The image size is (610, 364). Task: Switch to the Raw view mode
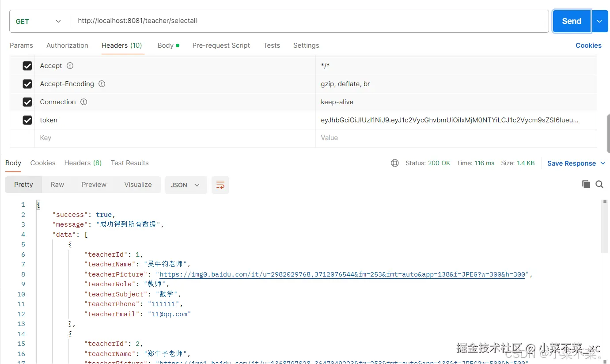pos(57,185)
